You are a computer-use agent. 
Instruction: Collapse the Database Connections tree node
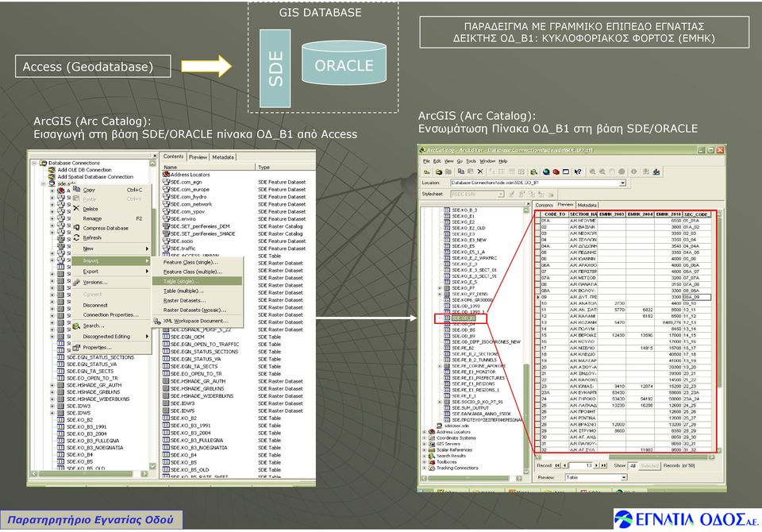34,163
